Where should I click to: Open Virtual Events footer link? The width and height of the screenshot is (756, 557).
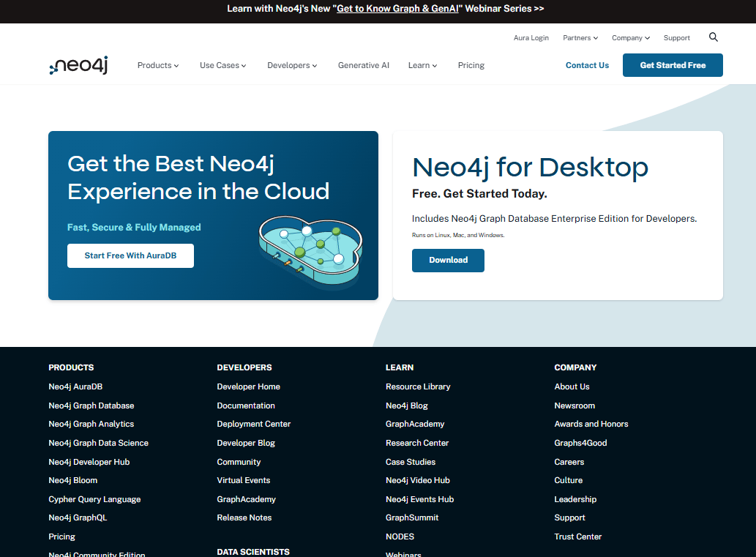(x=244, y=480)
